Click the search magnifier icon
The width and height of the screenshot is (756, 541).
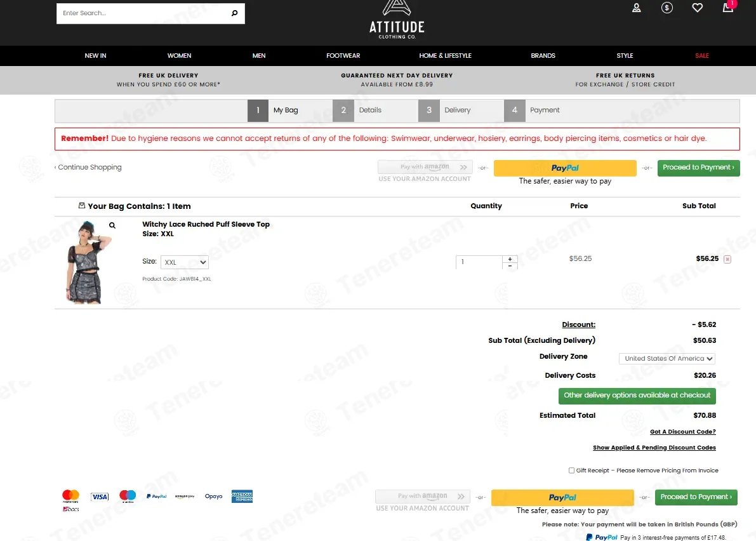pyautogui.click(x=234, y=13)
